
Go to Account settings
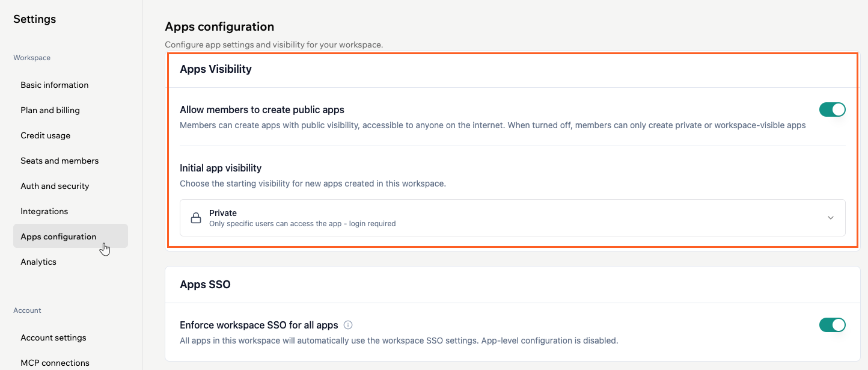(x=53, y=338)
